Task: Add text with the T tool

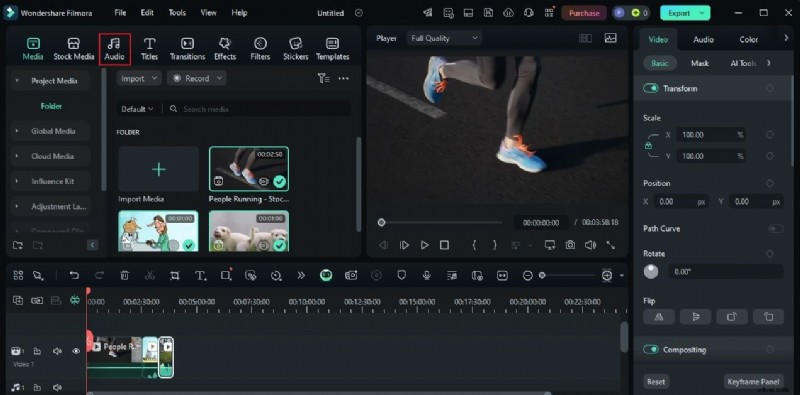Action: (201, 276)
